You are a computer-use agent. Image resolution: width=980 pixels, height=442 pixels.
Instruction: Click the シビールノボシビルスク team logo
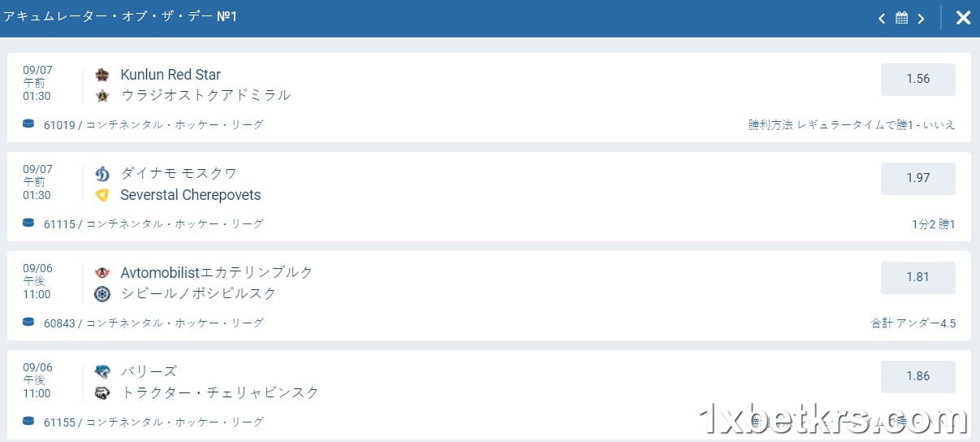(x=102, y=293)
